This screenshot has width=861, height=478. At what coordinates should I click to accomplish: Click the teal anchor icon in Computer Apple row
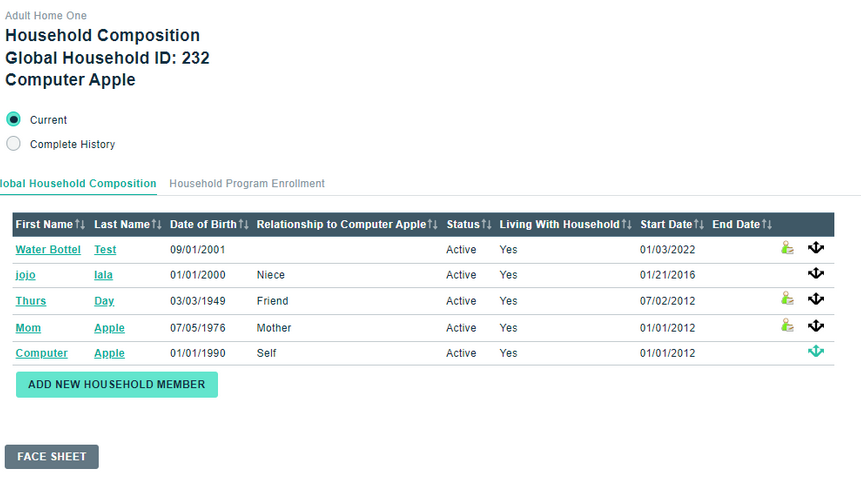(816, 352)
